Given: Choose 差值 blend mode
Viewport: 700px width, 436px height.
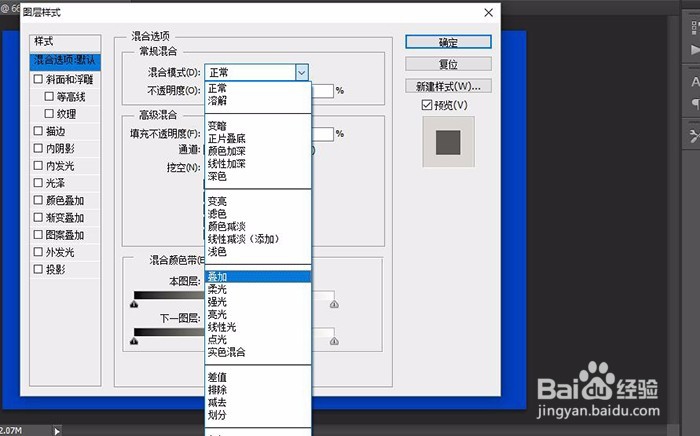Looking at the screenshot, I should click(258, 377).
